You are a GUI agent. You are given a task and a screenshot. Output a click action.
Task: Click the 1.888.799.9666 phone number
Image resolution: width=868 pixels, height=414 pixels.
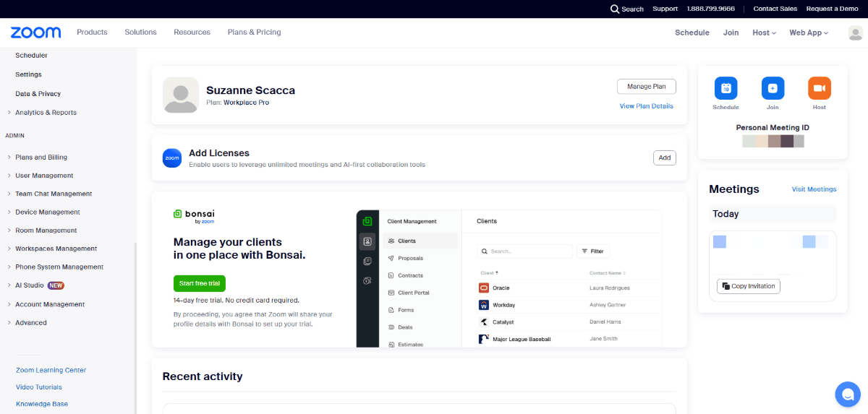710,9
